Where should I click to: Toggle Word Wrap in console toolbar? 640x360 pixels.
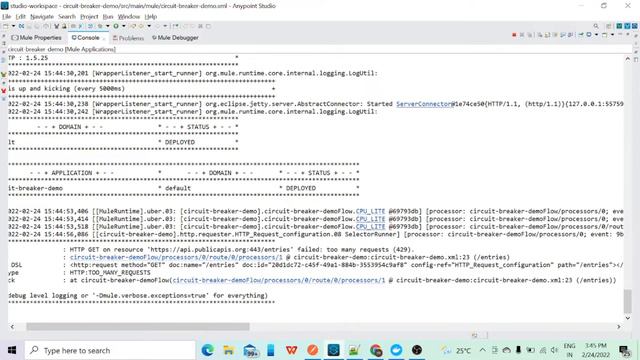coord(555,35)
